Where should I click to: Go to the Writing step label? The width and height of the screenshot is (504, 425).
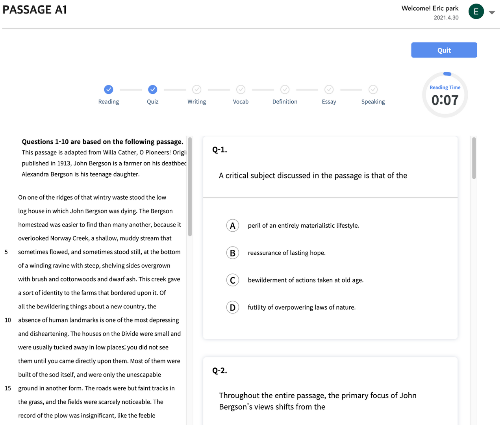coord(197,102)
